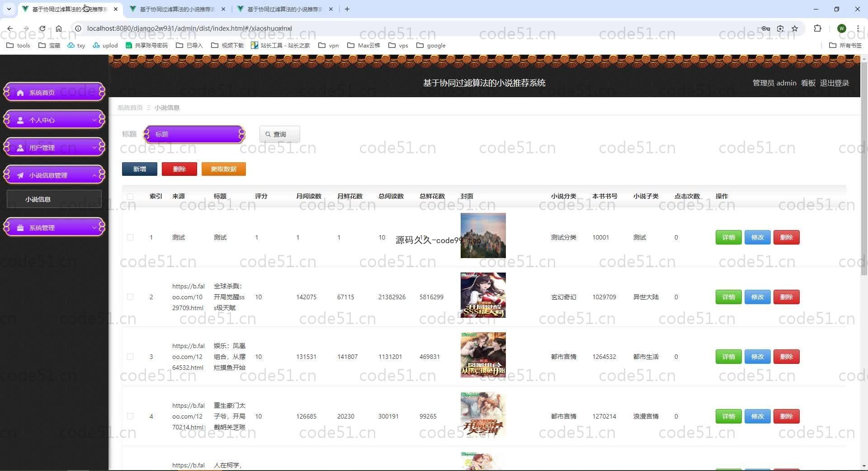
Task: Open the saved passwords key icon
Action: 765,28
